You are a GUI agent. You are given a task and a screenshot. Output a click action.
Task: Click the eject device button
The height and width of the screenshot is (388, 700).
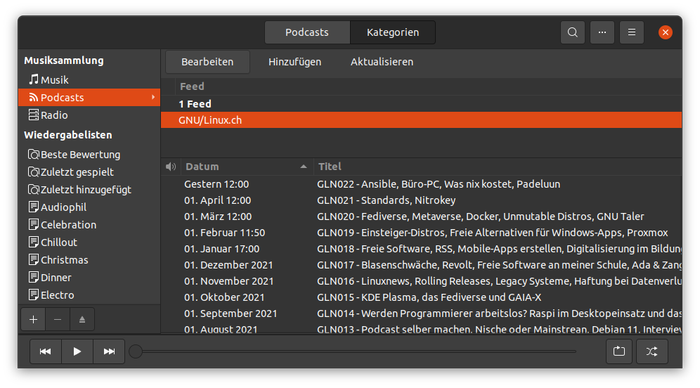pos(82,319)
